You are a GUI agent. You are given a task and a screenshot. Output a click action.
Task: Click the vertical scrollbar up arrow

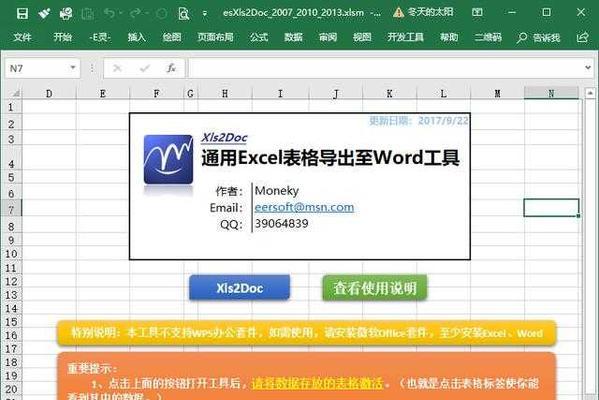[x=590, y=93]
